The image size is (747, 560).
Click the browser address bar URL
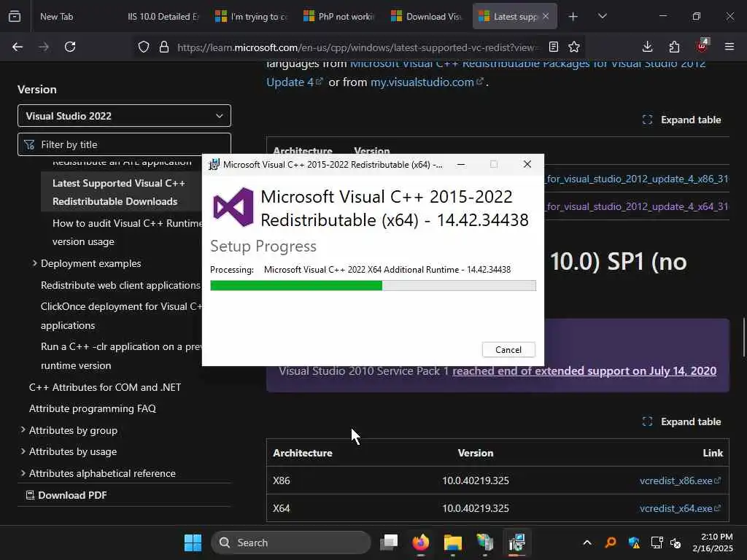(357, 47)
